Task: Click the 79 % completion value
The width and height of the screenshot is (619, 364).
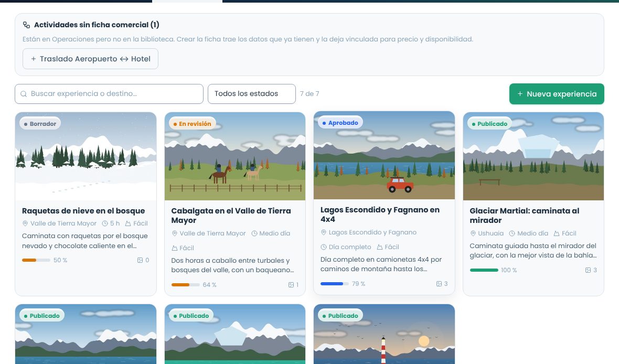Action: (358, 284)
